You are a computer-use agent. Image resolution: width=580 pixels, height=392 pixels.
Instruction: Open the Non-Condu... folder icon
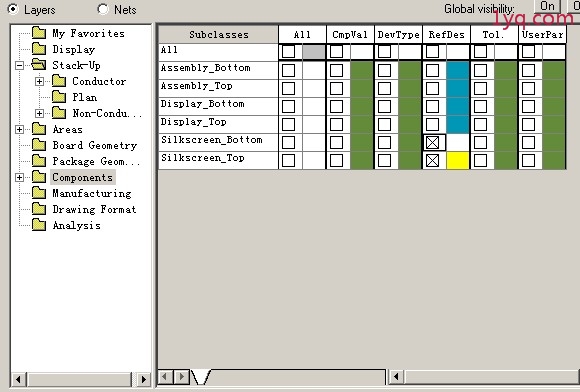[59, 113]
